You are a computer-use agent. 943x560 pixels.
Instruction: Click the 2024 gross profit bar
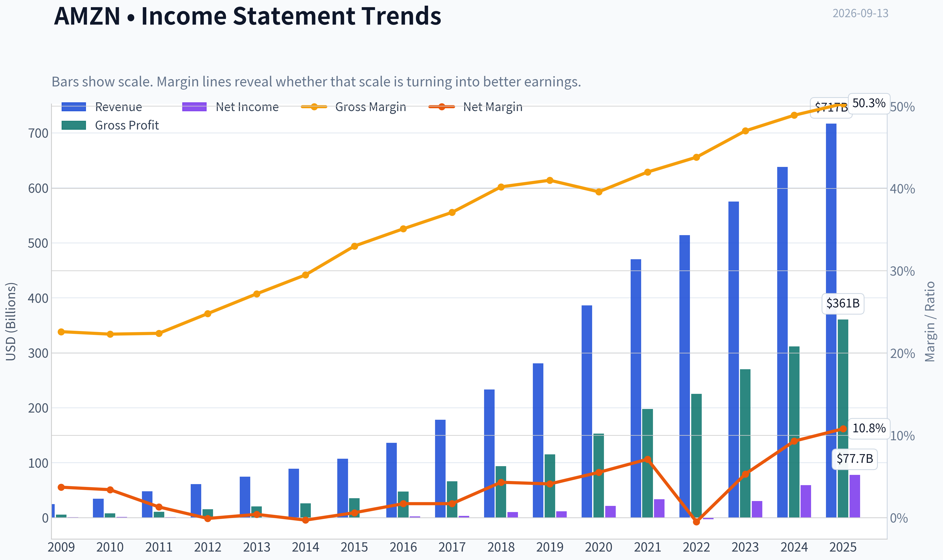794,432
